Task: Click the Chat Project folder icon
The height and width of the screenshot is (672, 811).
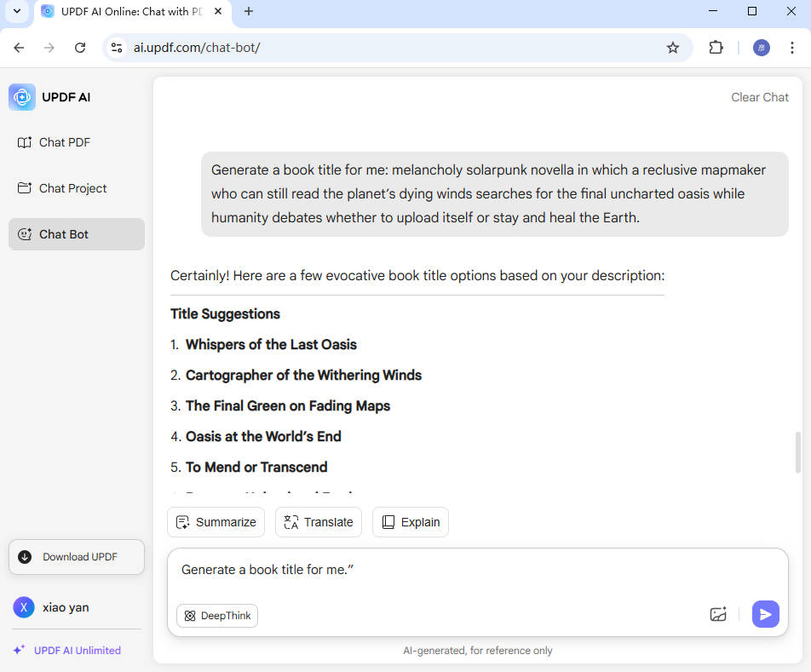Action: [x=25, y=187]
